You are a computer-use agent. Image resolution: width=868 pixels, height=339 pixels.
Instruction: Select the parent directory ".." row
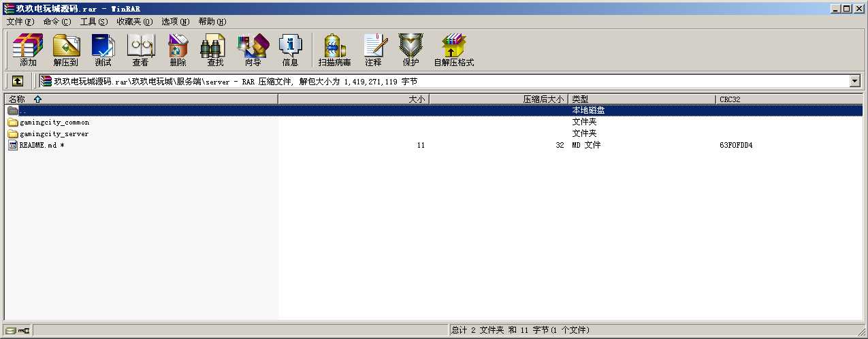coord(434,110)
